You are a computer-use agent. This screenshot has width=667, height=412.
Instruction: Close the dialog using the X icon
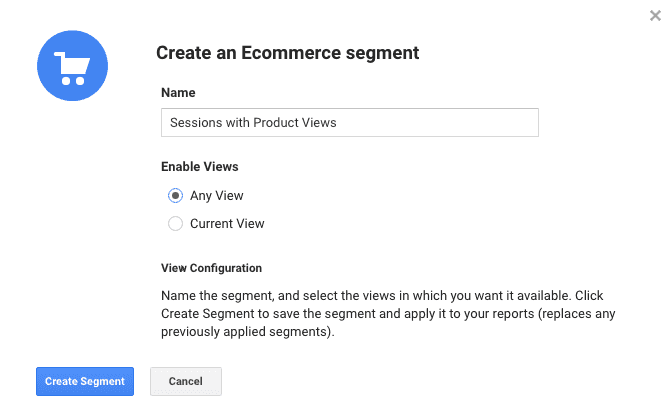(654, 14)
